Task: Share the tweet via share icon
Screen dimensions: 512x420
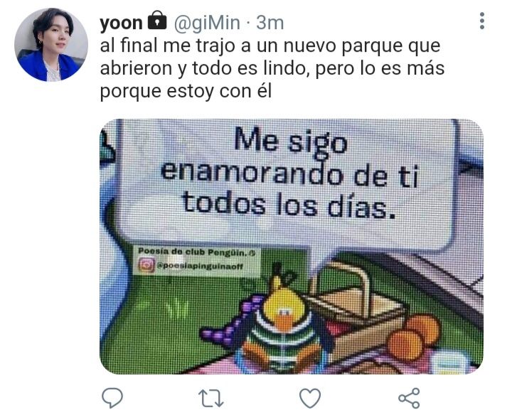Action: [x=409, y=398]
